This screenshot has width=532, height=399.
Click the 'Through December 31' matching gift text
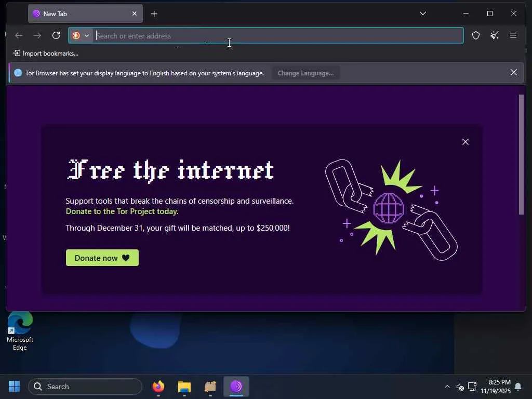click(178, 228)
